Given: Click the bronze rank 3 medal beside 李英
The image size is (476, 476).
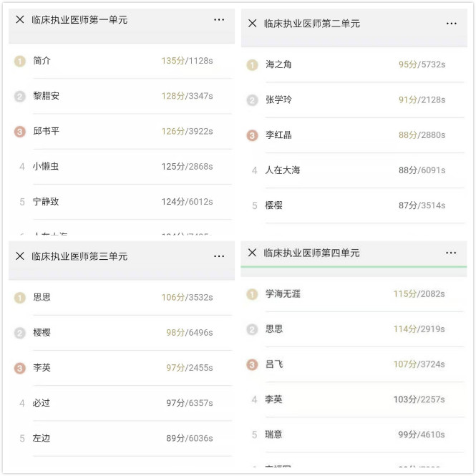Looking at the screenshot, I should coord(20,368).
